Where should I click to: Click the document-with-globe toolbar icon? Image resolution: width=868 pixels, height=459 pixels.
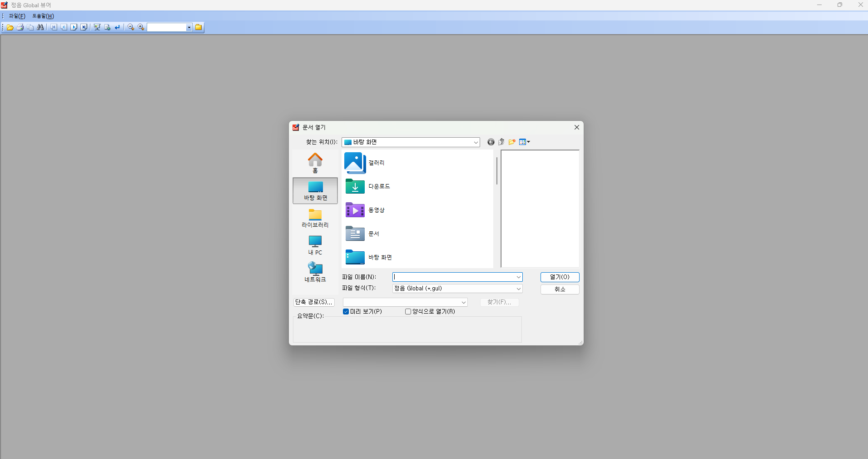click(x=107, y=27)
